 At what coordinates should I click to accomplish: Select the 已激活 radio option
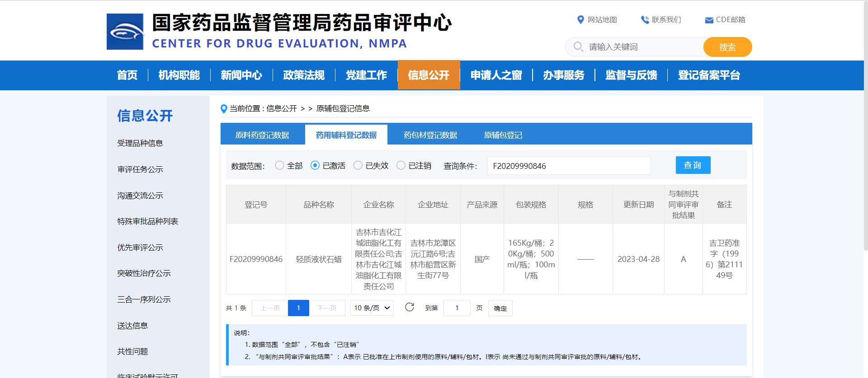pos(315,165)
